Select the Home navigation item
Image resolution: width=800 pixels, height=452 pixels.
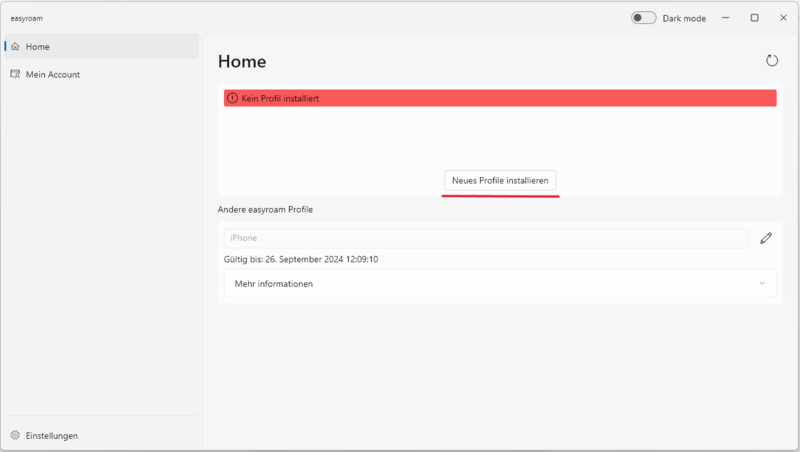tap(38, 47)
